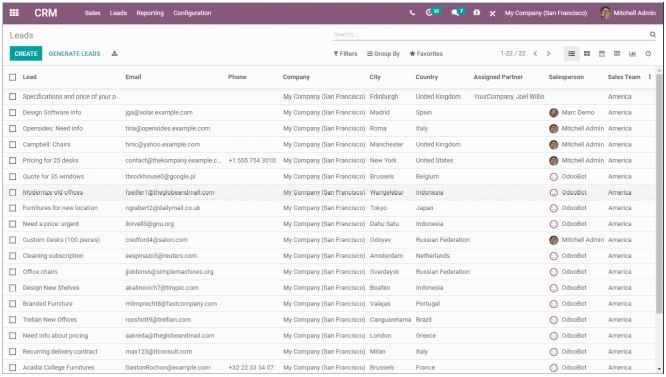
Task: Click GENERATE LEADS button
Action: pos(74,53)
